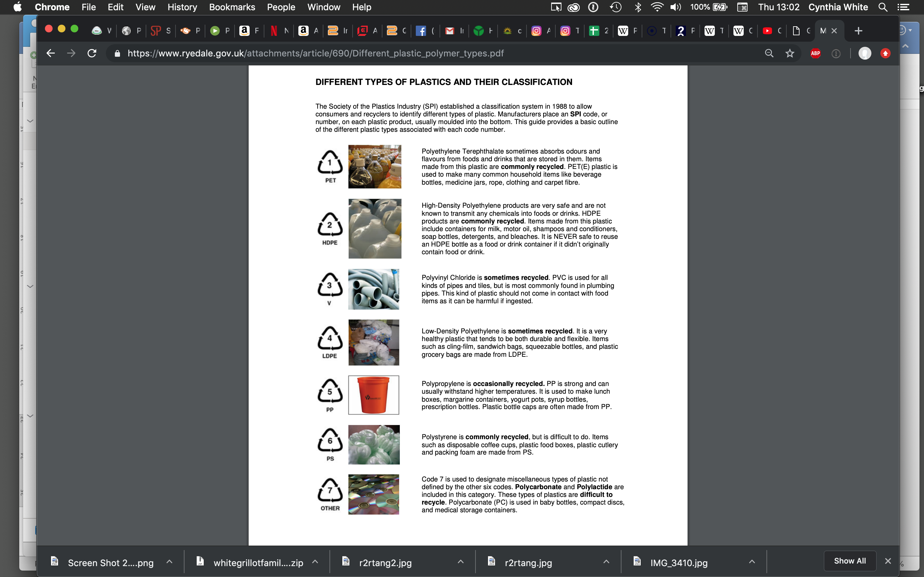The image size is (924, 577).
Task: Go back with the back arrow
Action: [x=50, y=54]
